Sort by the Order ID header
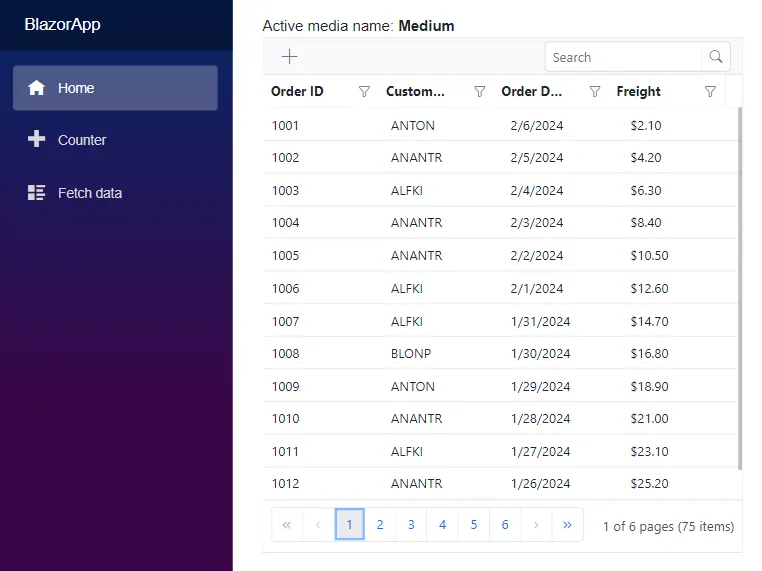Image resolution: width=762 pixels, height=571 pixels. pos(297,91)
